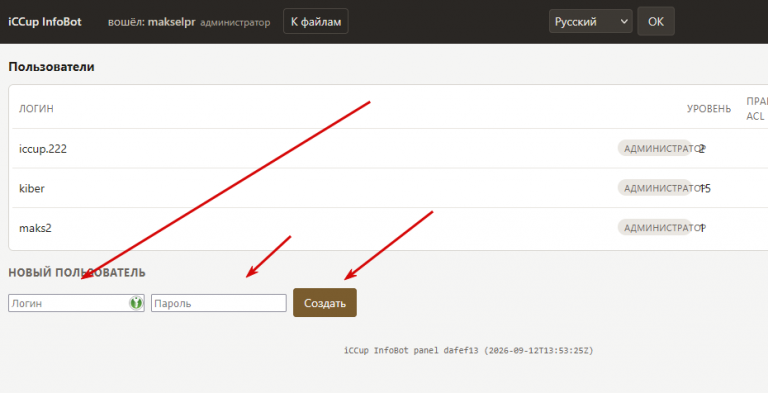Click the Пользователи heading
Viewport: 768px width, 393px height.
point(51,67)
